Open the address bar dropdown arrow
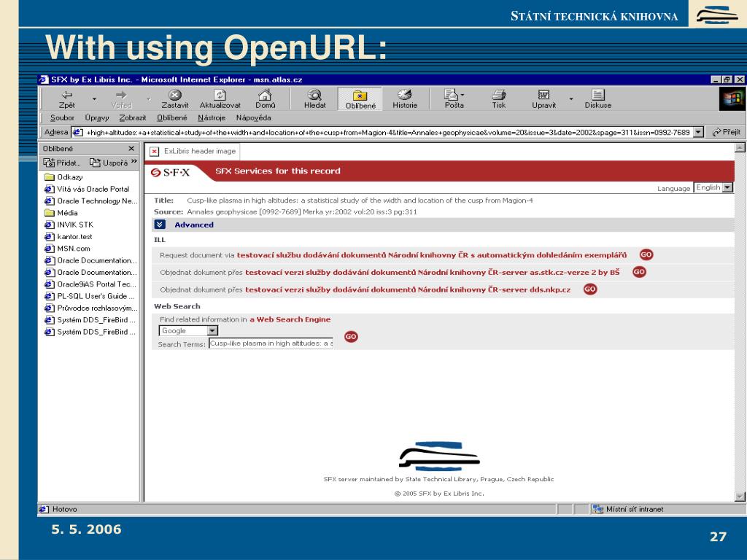The width and height of the screenshot is (747, 560). (x=698, y=132)
